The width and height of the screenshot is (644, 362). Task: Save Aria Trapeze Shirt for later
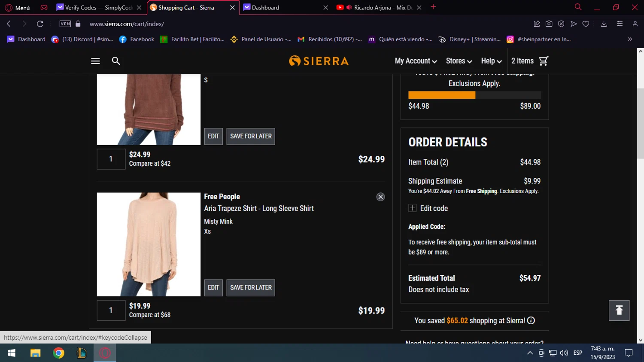(x=251, y=288)
